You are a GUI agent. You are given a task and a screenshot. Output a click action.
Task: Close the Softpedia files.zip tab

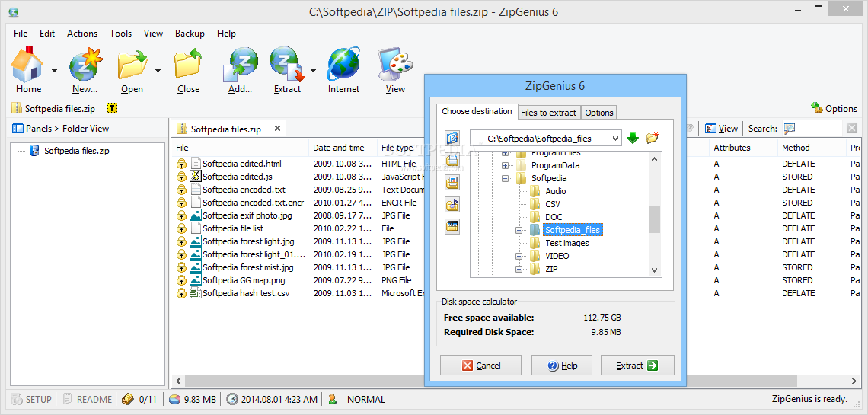point(277,129)
